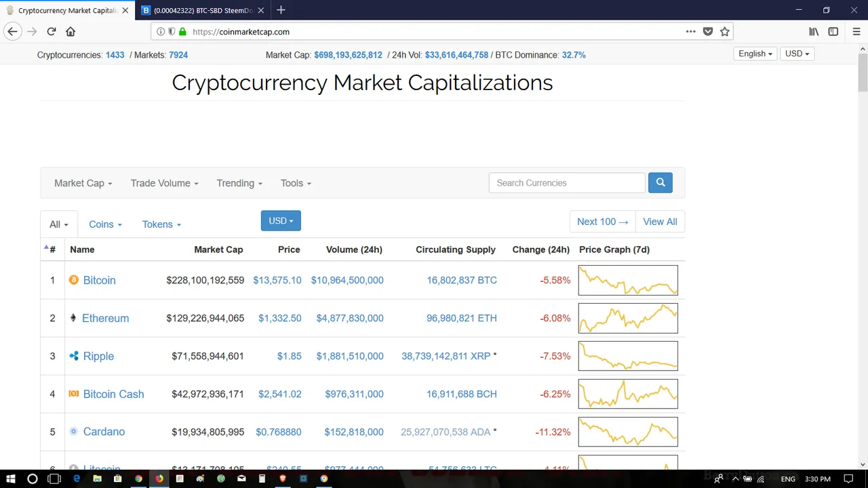Sort table by Market Cap header

click(x=218, y=249)
